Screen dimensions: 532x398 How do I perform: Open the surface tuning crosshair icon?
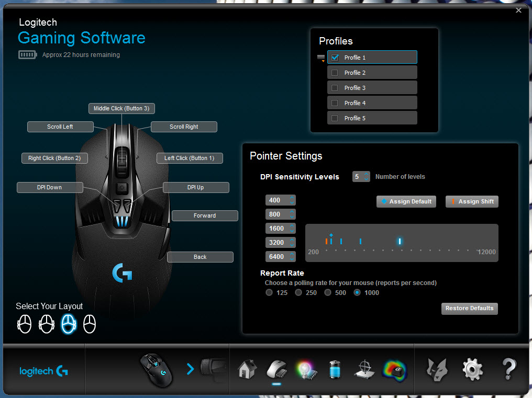pyautogui.click(x=365, y=369)
